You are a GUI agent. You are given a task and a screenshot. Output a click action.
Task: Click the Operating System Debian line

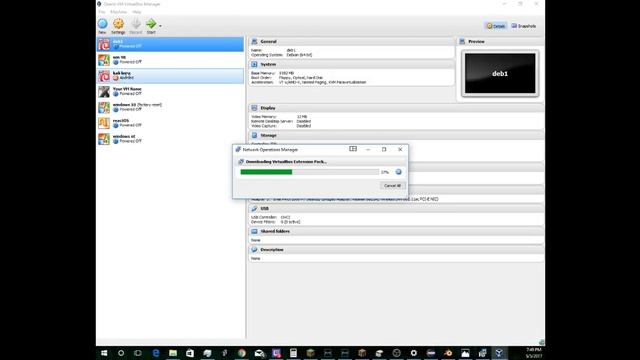pos(282,55)
